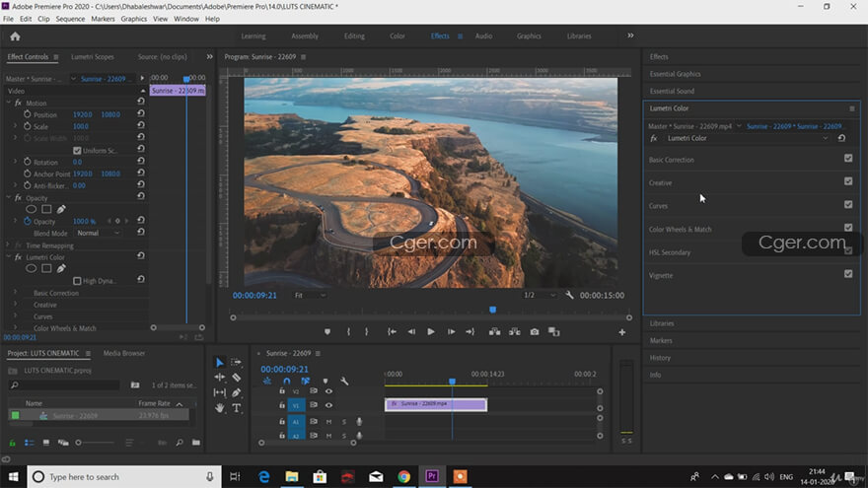The width and height of the screenshot is (868, 488).
Task: Open the Button Editor plus icon
Action: tap(621, 332)
